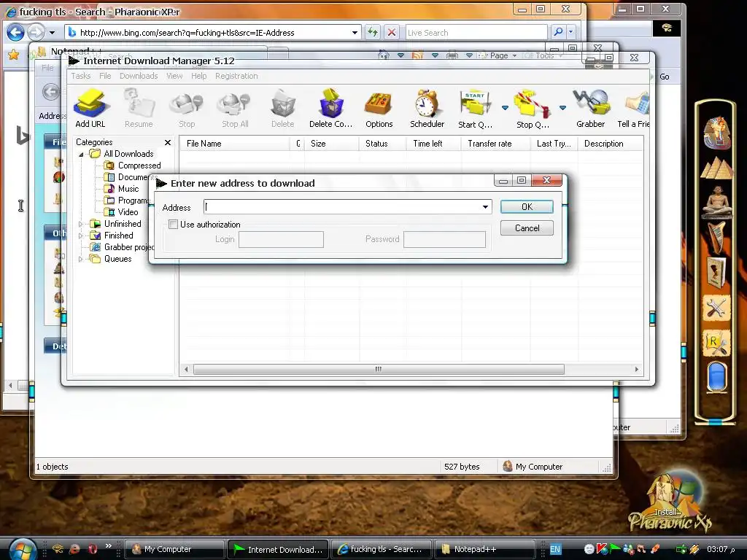
Task: Click the Start Queue toolbar icon
Action: [x=475, y=109]
